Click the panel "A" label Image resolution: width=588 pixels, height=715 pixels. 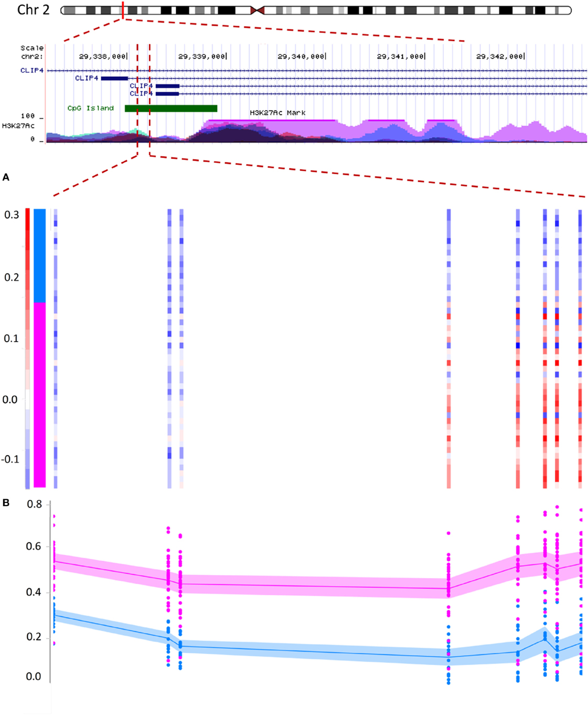tap(6, 177)
